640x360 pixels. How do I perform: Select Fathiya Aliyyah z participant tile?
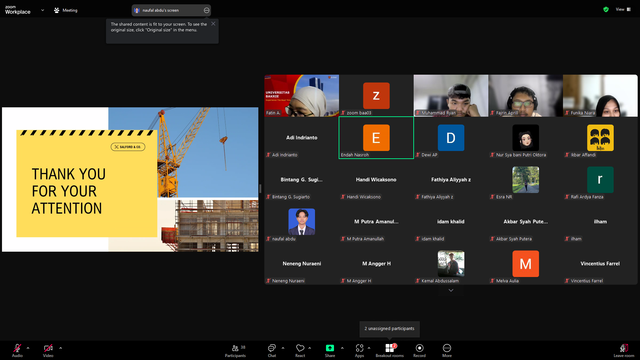(451, 180)
